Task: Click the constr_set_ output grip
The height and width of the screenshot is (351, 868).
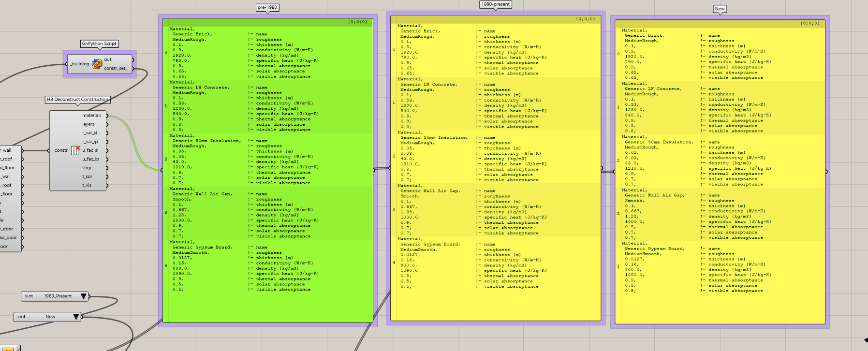Action: point(133,69)
